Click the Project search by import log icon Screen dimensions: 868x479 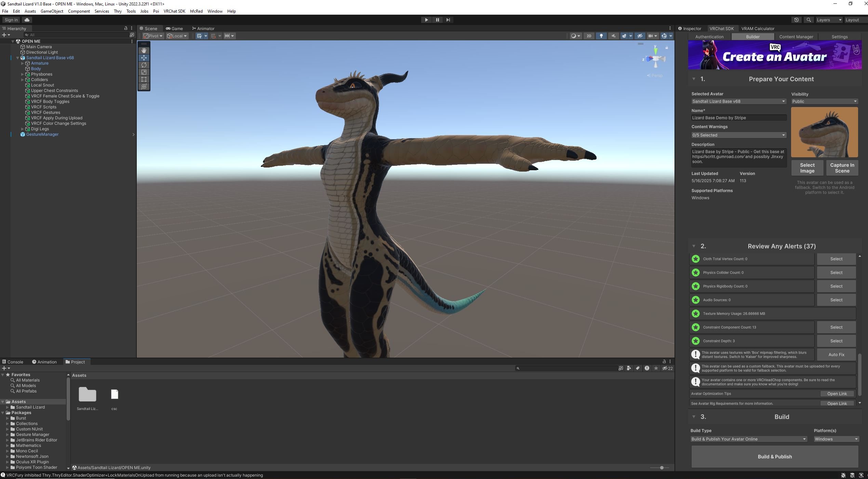click(647, 368)
